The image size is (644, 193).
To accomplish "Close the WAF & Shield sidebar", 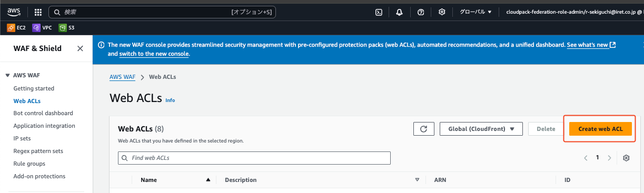I will (80, 48).
